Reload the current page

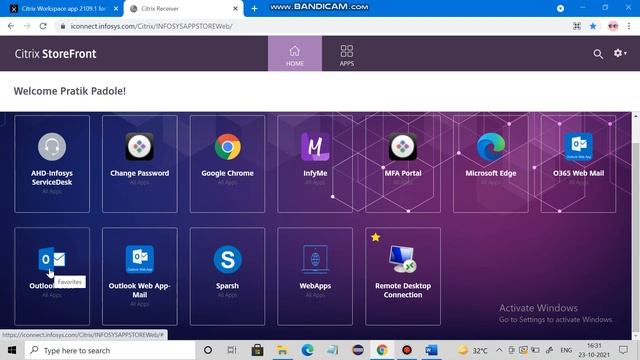(x=43, y=26)
